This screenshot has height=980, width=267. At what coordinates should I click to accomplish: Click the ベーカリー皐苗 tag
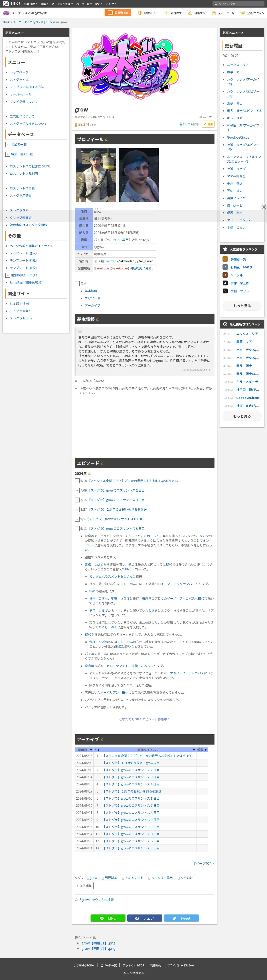[x=160, y=878]
